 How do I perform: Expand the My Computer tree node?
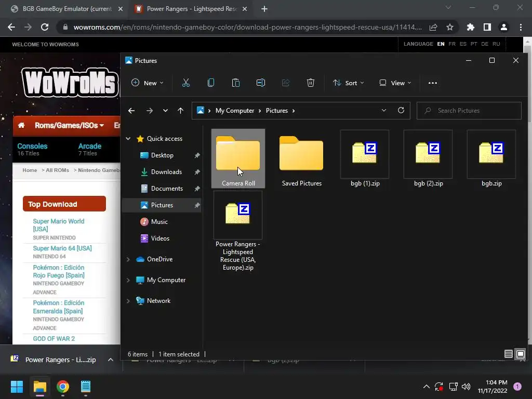pos(128,280)
